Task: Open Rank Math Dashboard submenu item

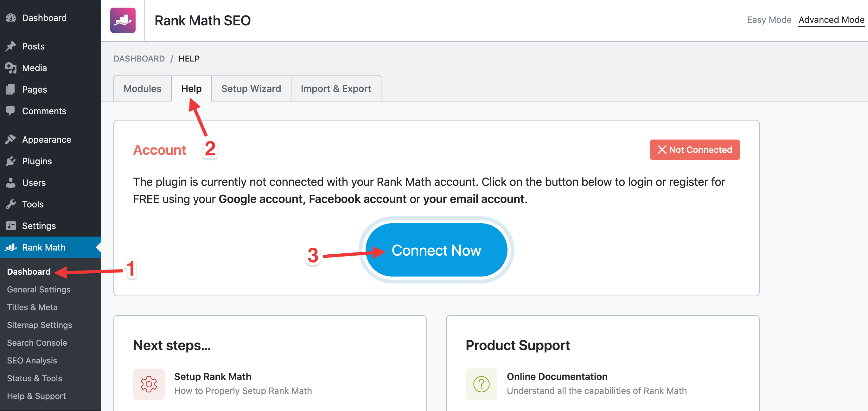Action: click(x=29, y=271)
